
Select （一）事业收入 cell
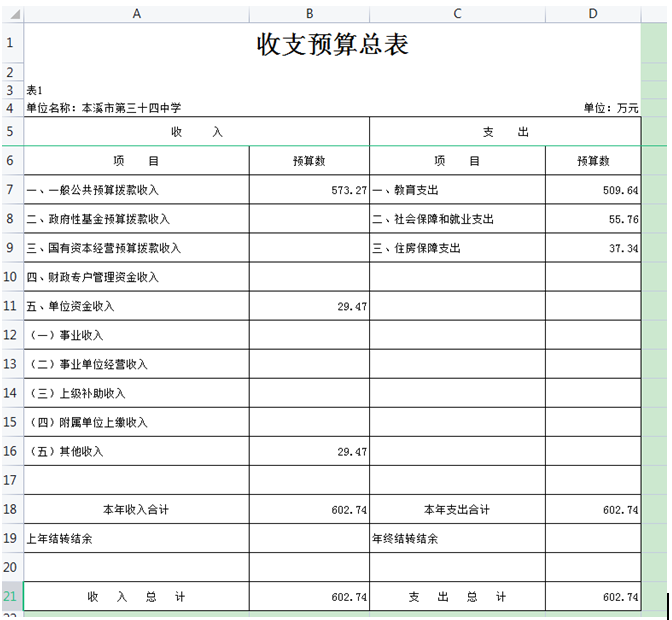point(136,335)
